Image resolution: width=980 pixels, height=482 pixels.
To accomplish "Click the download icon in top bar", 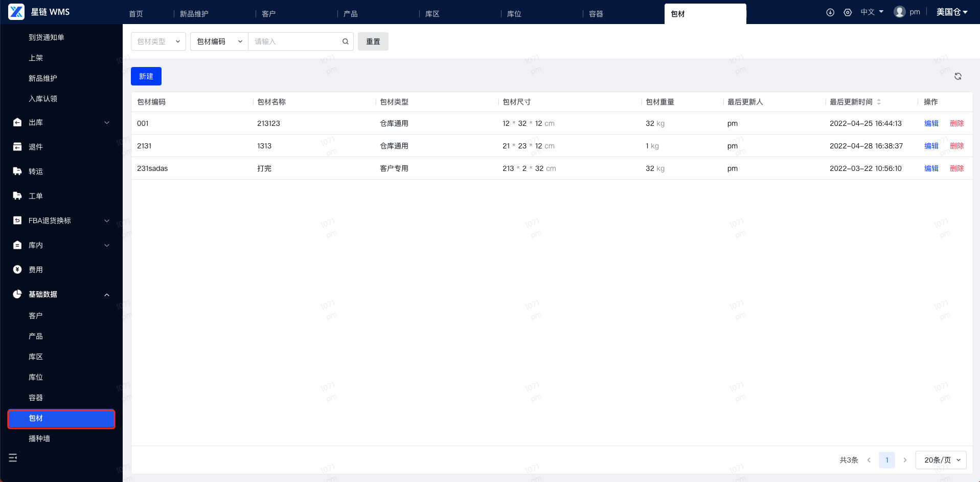I will [x=830, y=12].
